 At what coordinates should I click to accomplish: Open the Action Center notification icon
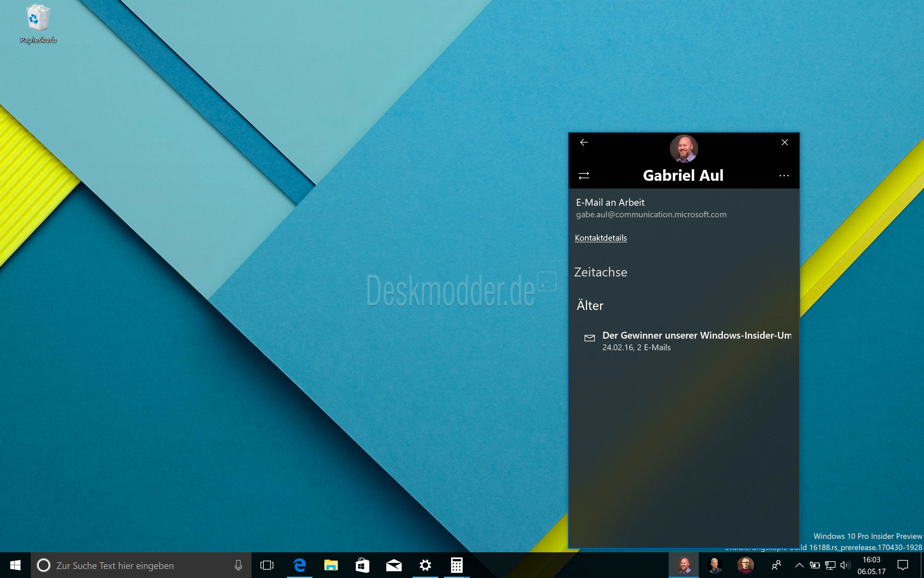(x=903, y=565)
